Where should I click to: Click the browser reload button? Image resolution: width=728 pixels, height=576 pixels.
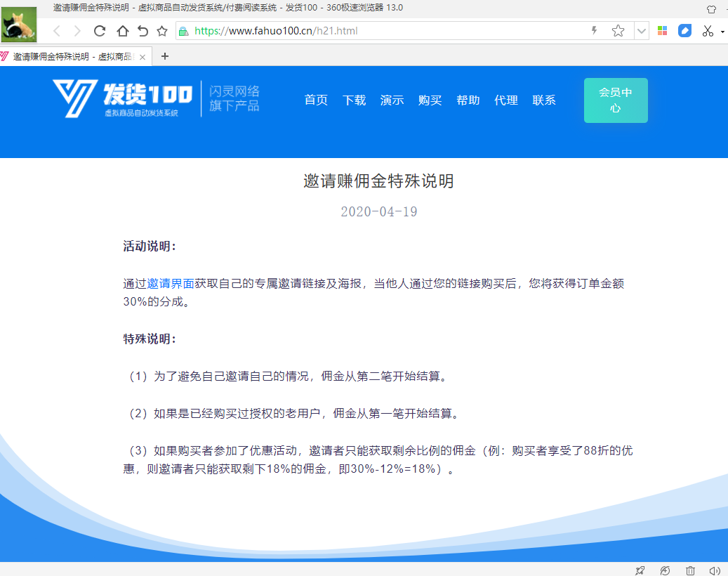pos(100,31)
